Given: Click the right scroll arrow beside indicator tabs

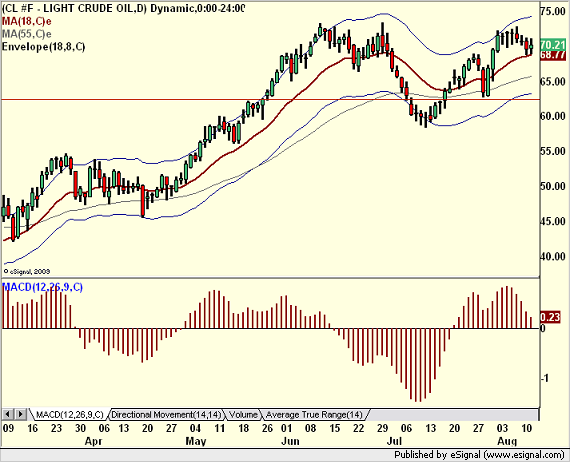Looking at the screenshot, I should tap(21, 414).
